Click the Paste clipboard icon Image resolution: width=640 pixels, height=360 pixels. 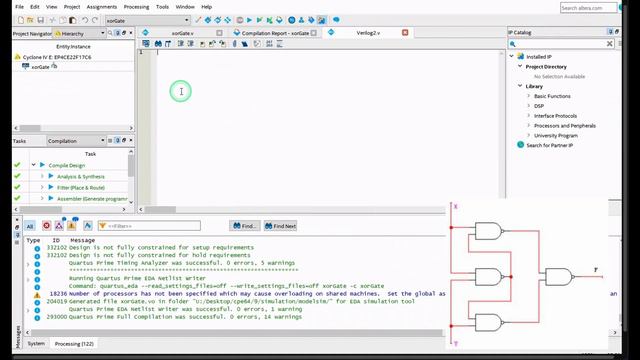(73, 20)
